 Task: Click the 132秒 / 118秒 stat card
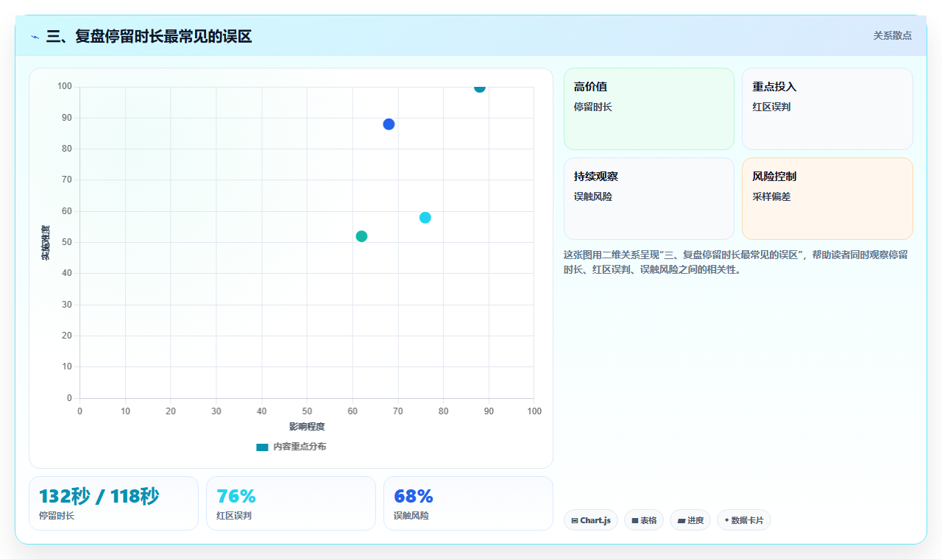tap(113, 503)
